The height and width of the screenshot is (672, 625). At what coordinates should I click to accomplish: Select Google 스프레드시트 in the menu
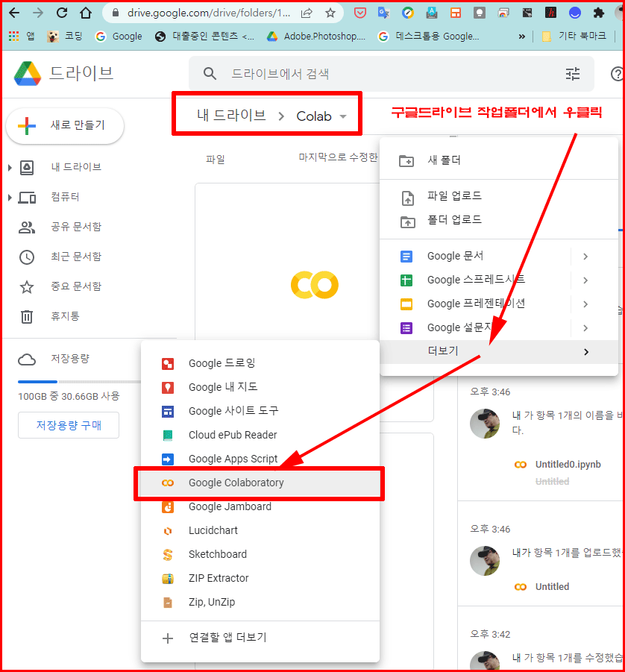click(x=475, y=280)
